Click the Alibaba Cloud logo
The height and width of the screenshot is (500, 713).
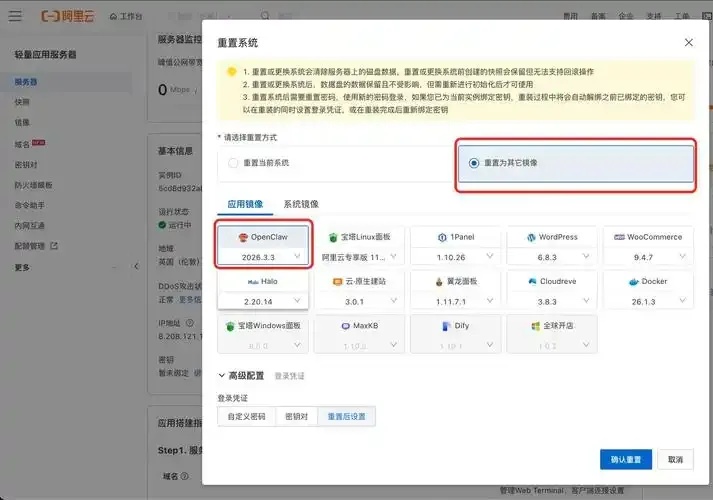click(x=68, y=16)
